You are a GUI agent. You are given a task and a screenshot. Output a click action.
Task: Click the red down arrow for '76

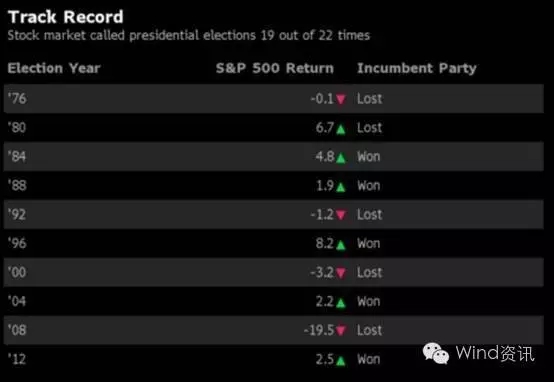tap(341, 99)
